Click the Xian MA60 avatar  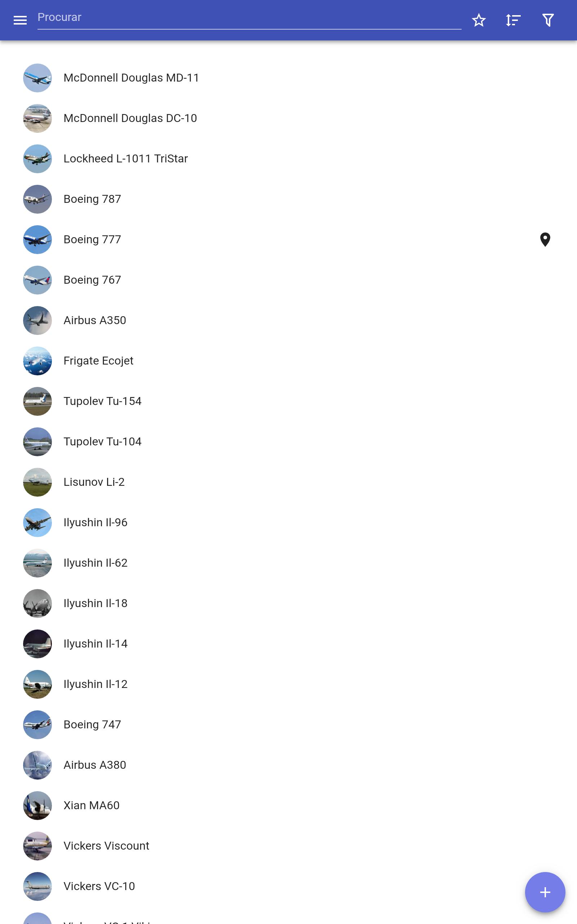pos(38,806)
